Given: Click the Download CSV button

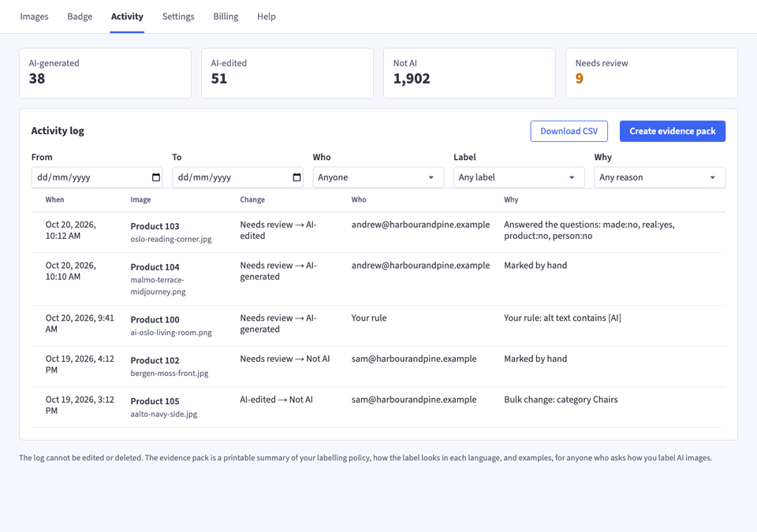Looking at the screenshot, I should pos(569,132).
